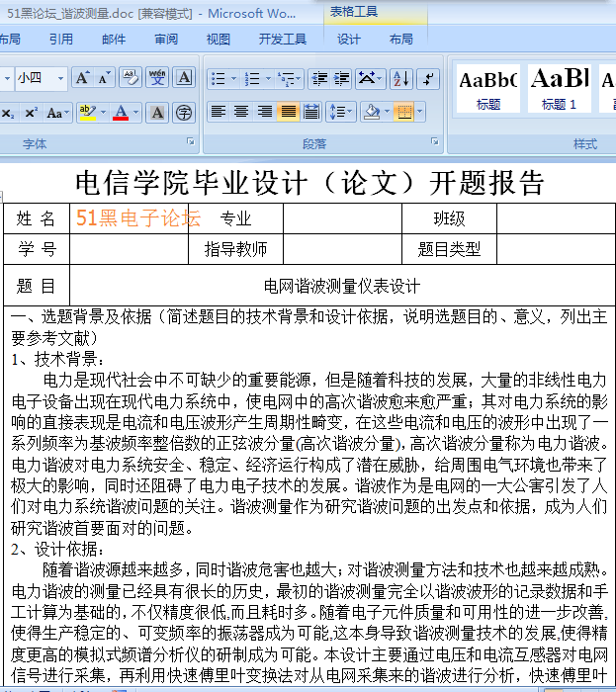The height and width of the screenshot is (692, 616).
Task: Click the Multilevel List icon
Action: tap(288, 79)
